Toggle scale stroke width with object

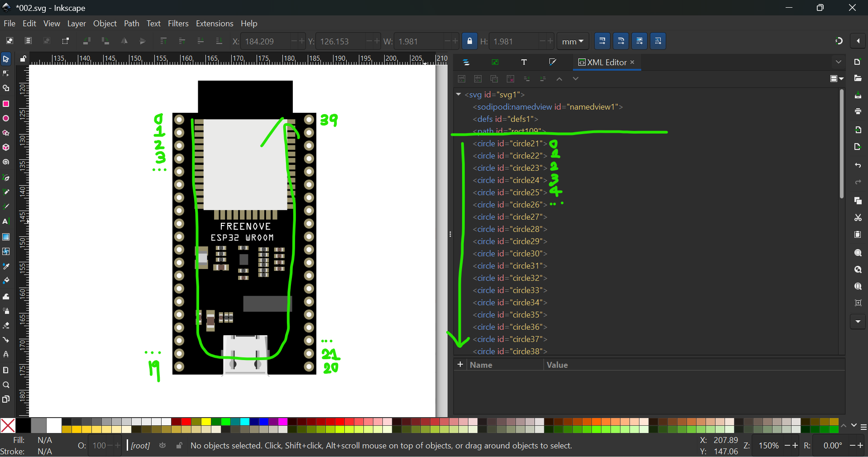click(x=602, y=41)
